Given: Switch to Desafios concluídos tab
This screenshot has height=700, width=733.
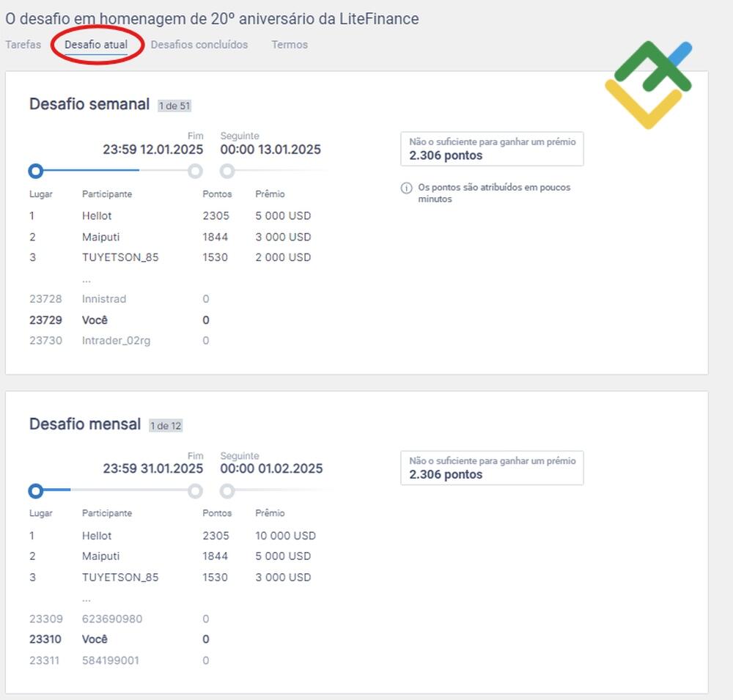Looking at the screenshot, I should coord(199,45).
